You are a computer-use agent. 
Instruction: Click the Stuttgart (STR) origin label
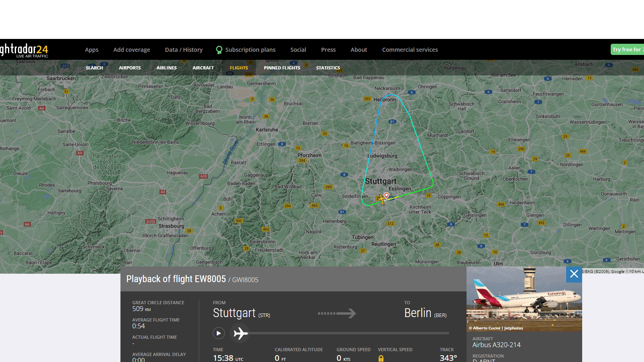point(241,313)
